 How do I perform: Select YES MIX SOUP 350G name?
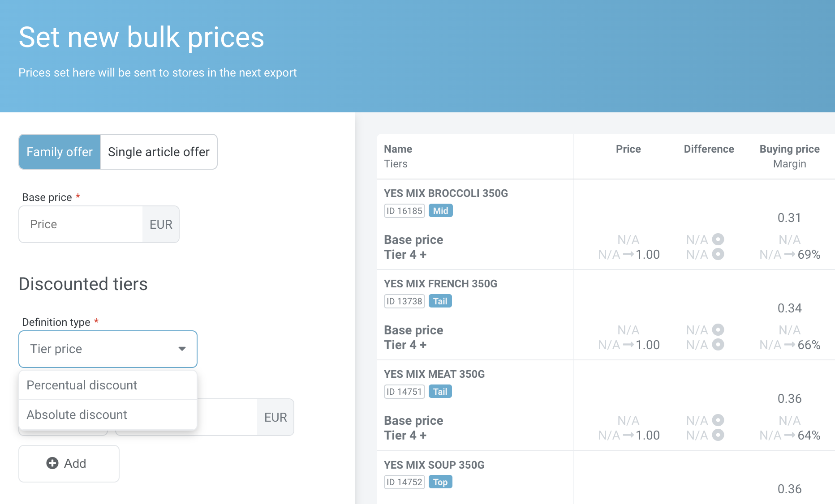pos(434,465)
